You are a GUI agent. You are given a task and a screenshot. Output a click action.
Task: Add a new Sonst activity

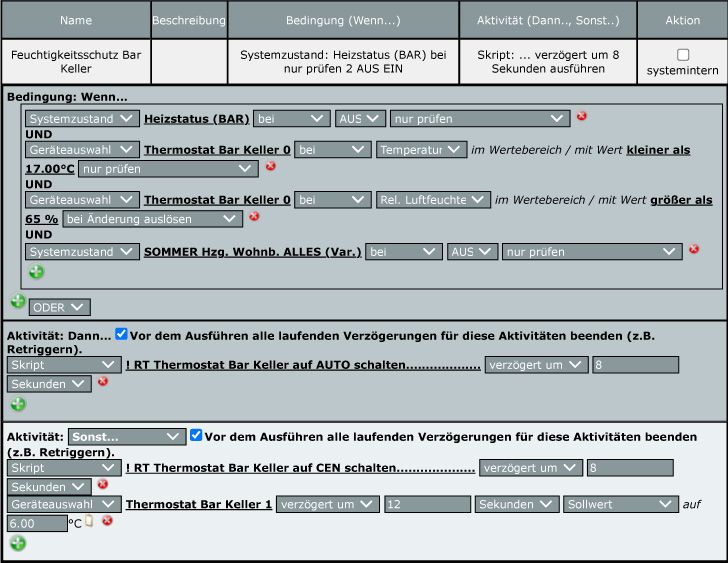[x=18, y=543]
